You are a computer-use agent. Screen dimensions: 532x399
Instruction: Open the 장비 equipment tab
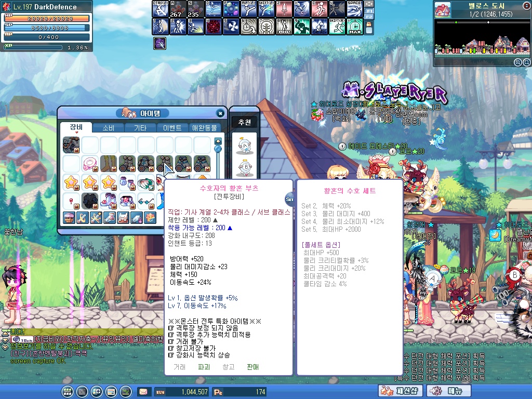click(76, 127)
